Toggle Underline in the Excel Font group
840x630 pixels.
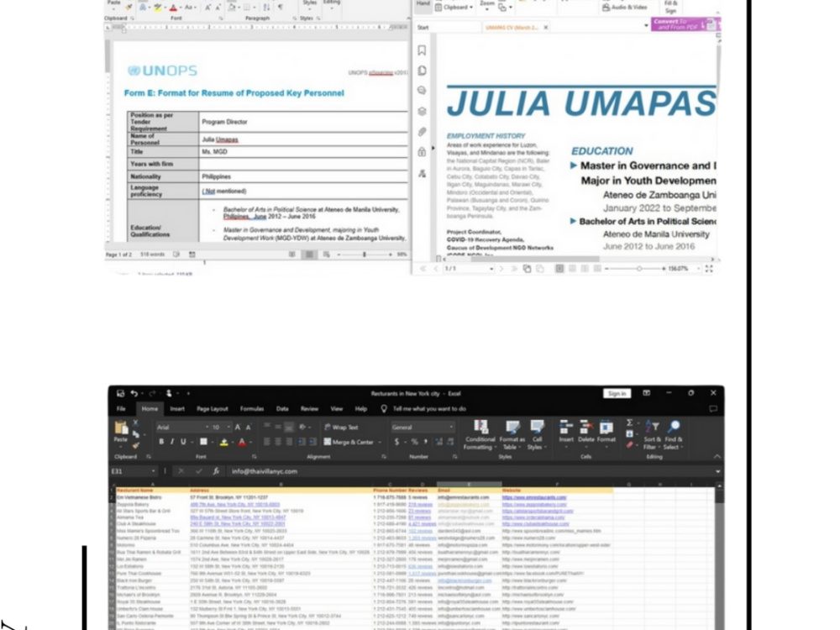183,442
